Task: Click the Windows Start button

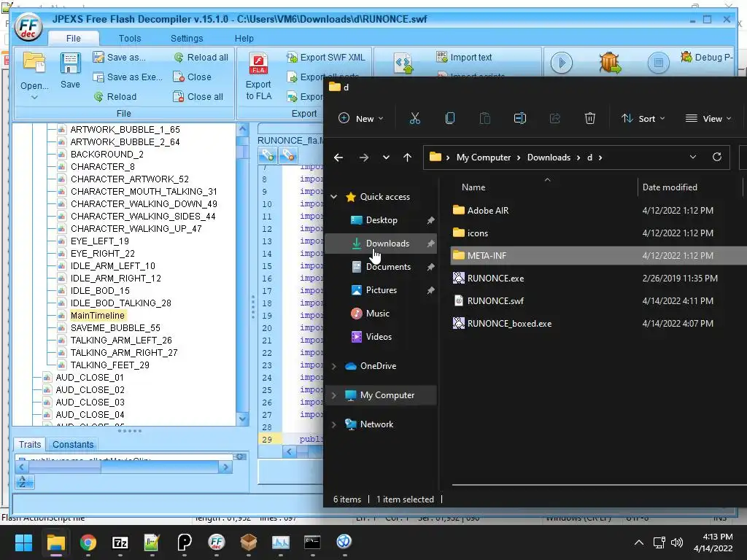Action: click(x=23, y=542)
